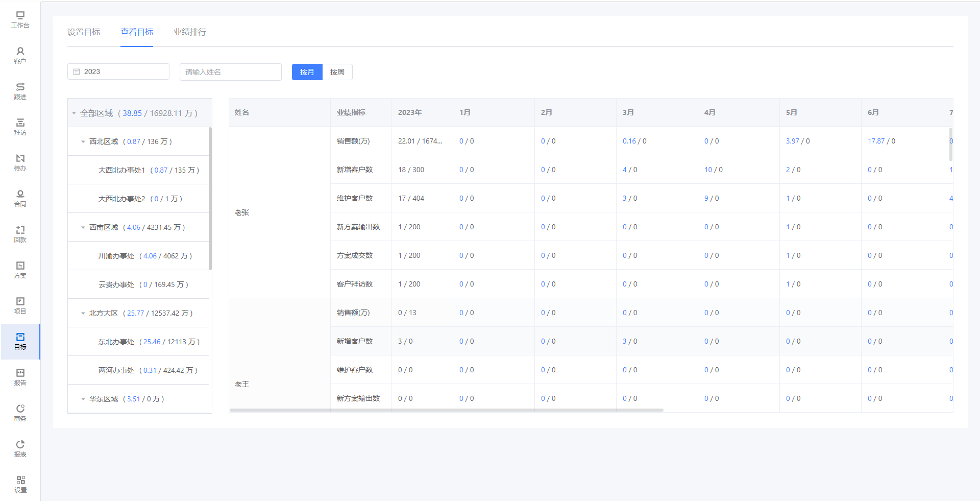This screenshot has height=501, width=980.
Task: Select 川渝办事处 in region tree
Action: point(138,256)
